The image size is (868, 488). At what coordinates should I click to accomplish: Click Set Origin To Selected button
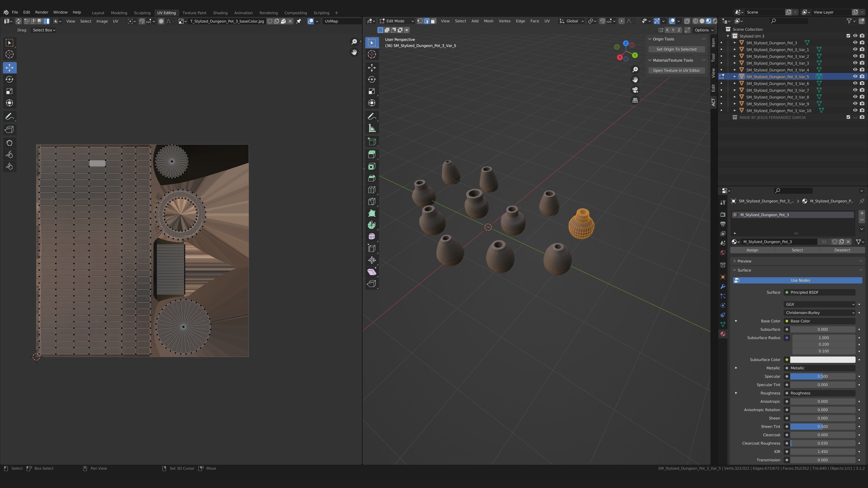coord(676,49)
